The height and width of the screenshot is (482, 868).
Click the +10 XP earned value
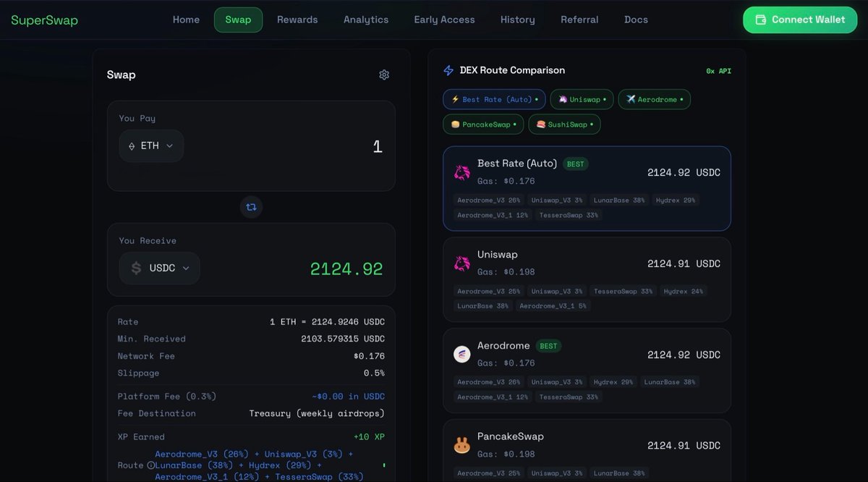click(x=369, y=437)
